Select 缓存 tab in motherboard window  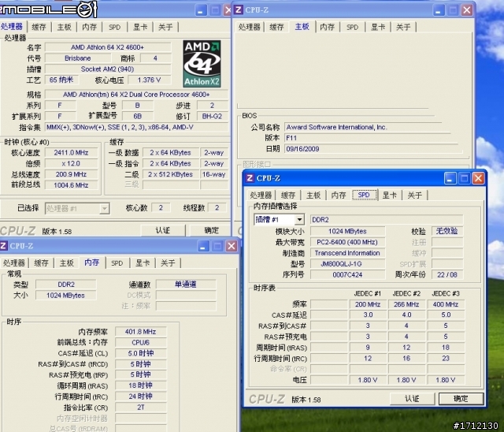coord(276,27)
